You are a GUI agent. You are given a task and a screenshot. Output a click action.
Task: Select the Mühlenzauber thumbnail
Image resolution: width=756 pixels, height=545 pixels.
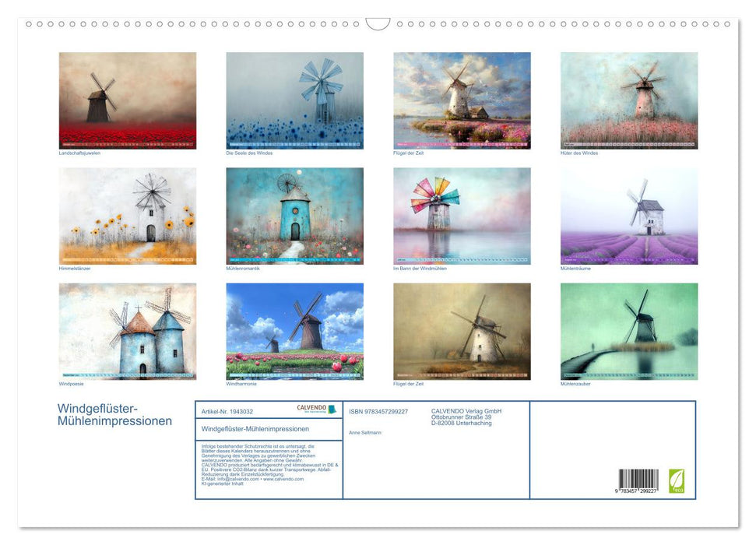coord(628,331)
